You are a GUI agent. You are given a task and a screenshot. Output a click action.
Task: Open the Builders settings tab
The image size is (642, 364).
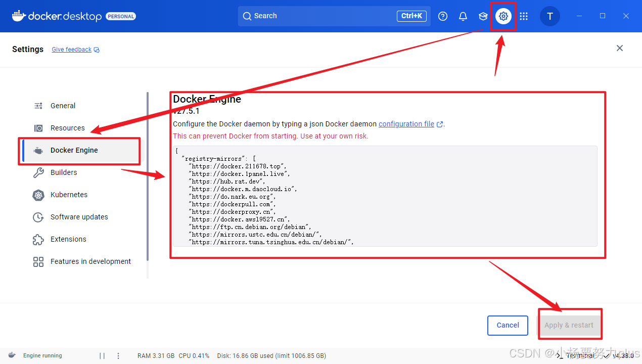coord(83,172)
